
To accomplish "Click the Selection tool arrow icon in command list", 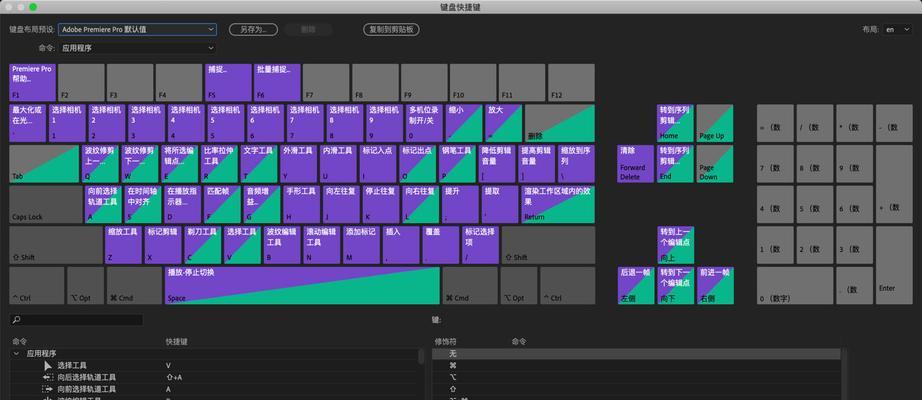I will pos(48,365).
